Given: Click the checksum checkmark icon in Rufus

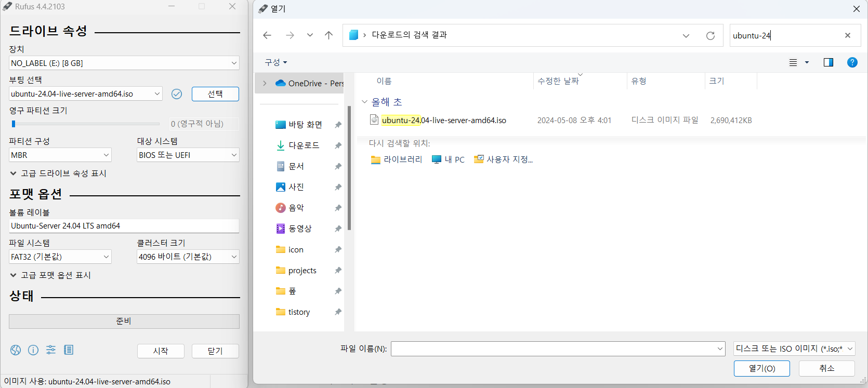Looking at the screenshot, I should [x=177, y=94].
